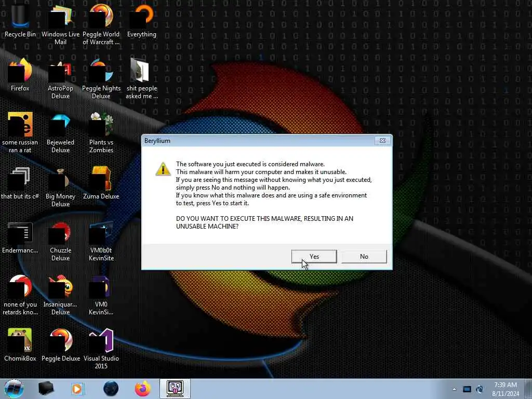Select the 'that but its c#' icon
The image size is (532, 399).
[x=20, y=183]
